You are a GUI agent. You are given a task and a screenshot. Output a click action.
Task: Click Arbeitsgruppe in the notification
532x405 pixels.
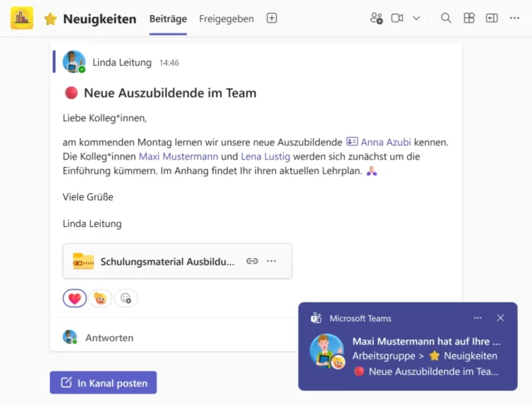(x=384, y=356)
